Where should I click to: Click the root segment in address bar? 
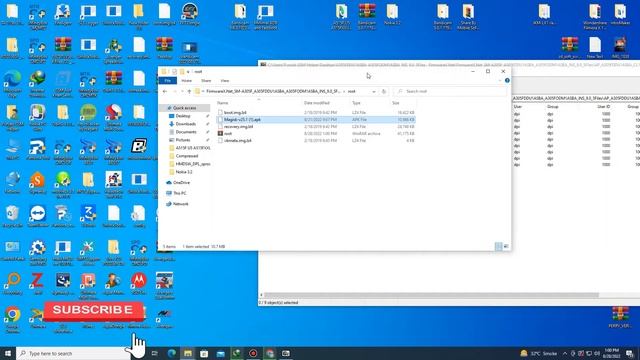[x=351, y=91]
